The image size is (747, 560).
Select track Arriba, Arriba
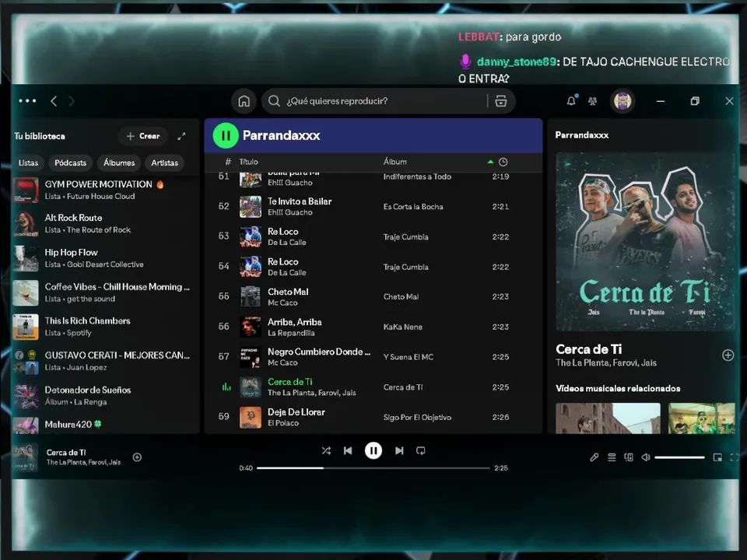[373, 327]
